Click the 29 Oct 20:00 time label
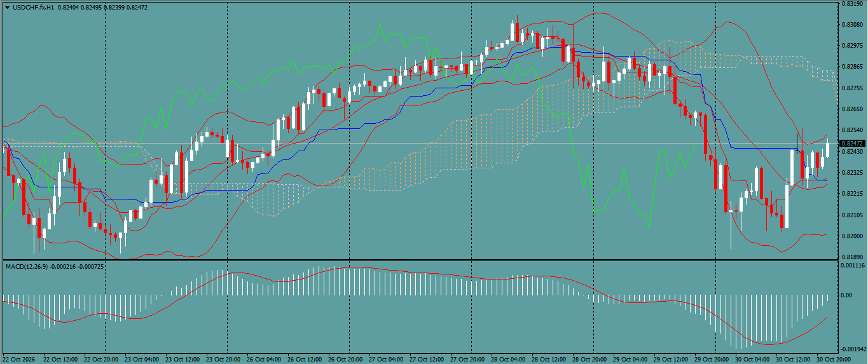The image size is (868, 364). coord(712,360)
